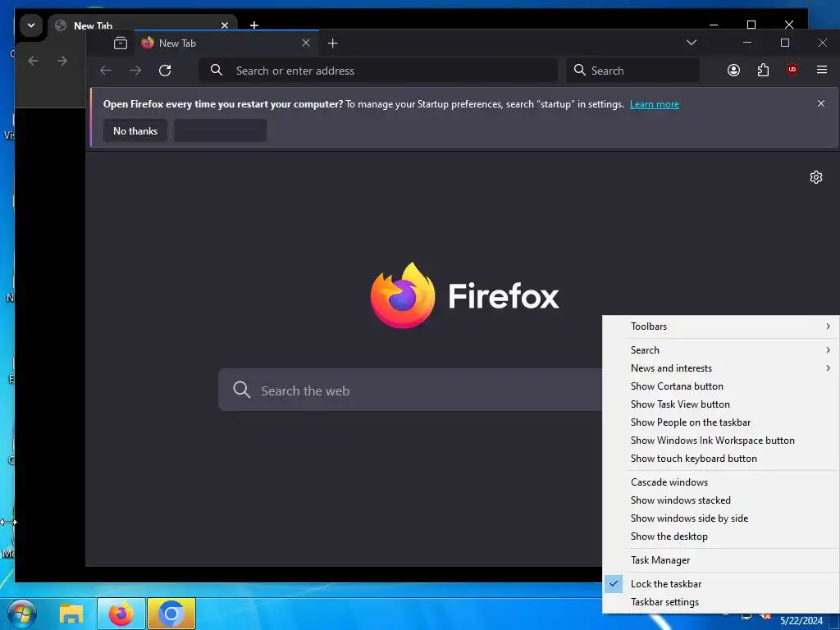Viewport: 840px width, 630px height.
Task: Reload the Firefox page
Action: [x=165, y=71]
